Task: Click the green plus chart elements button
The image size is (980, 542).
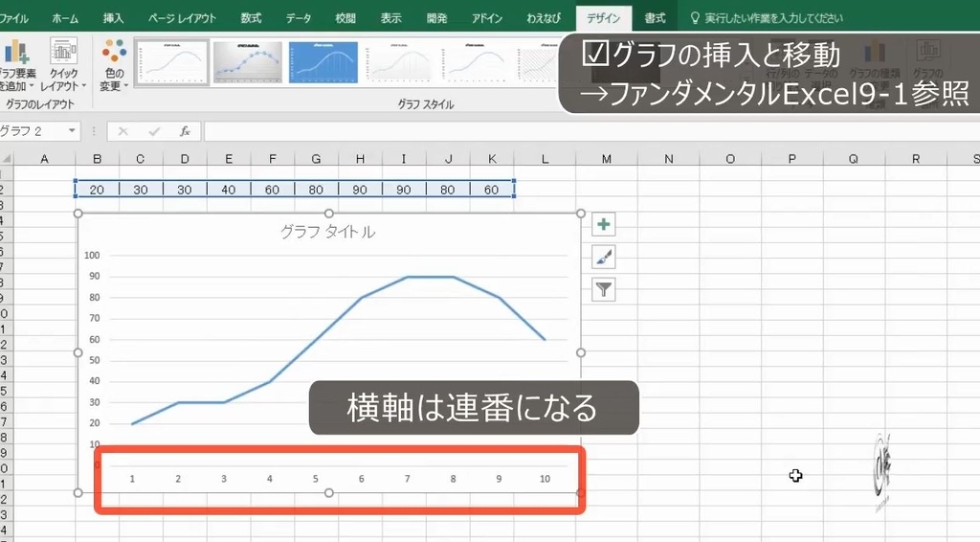Action: 603,224
